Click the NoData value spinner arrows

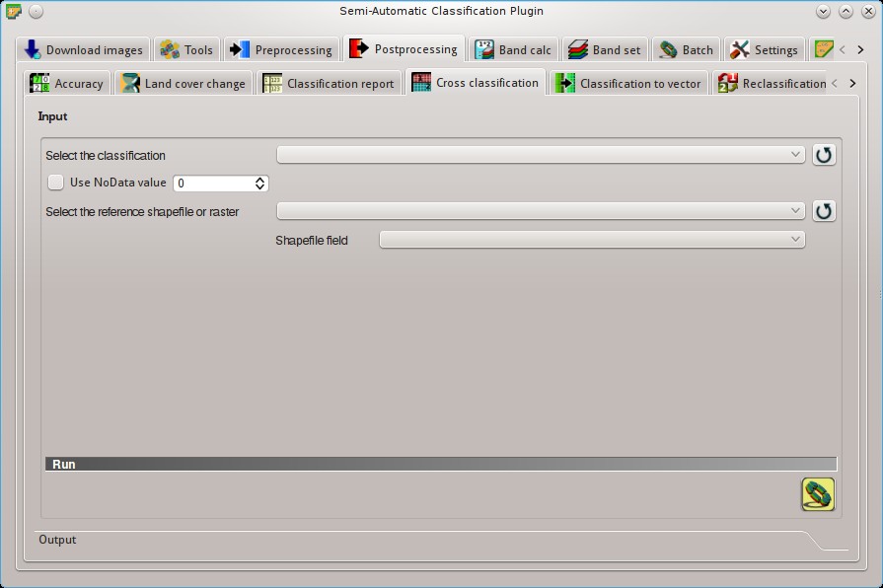259,184
